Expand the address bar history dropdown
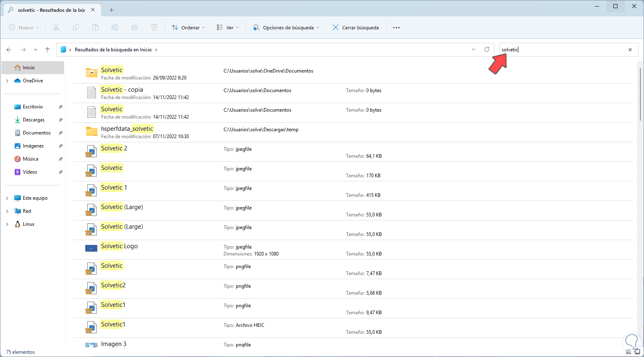 (x=474, y=49)
